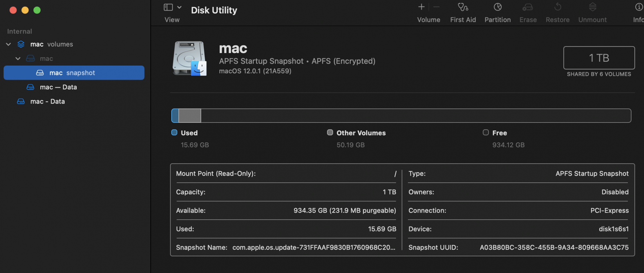Viewport: 644px width, 273px height.
Task: Click the disk icon beside mac — Data
Action: click(x=31, y=87)
